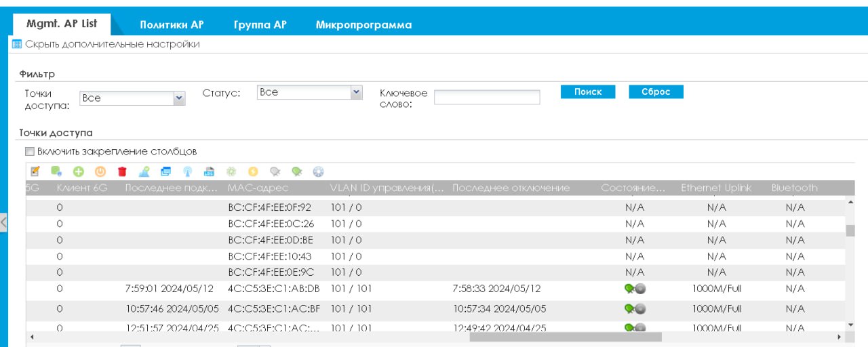Image resolution: width=868 pixels, height=347 pixels.
Task: Select MAC cell 4C:C5:3E:C1:AB:DB
Action: tap(273, 289)
